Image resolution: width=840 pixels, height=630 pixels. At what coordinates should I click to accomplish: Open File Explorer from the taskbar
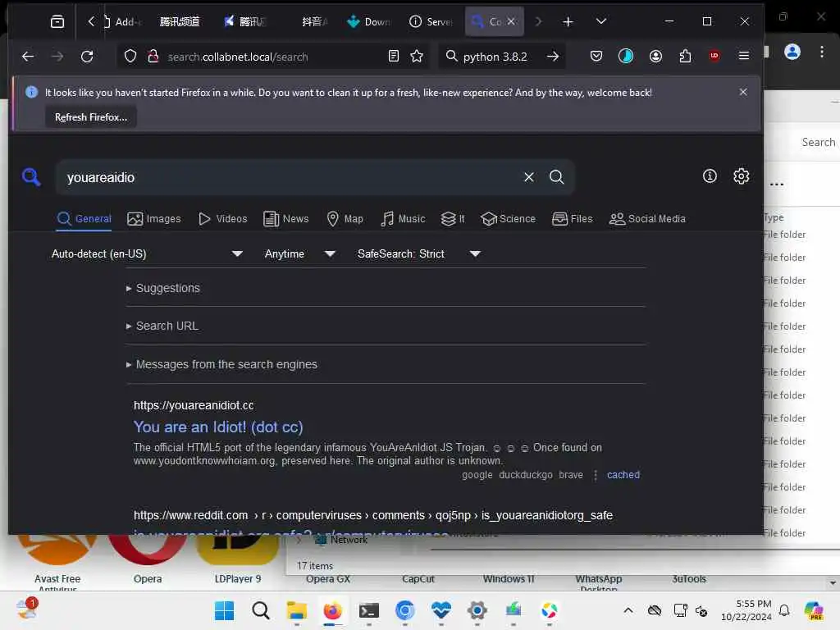(296, 610)
